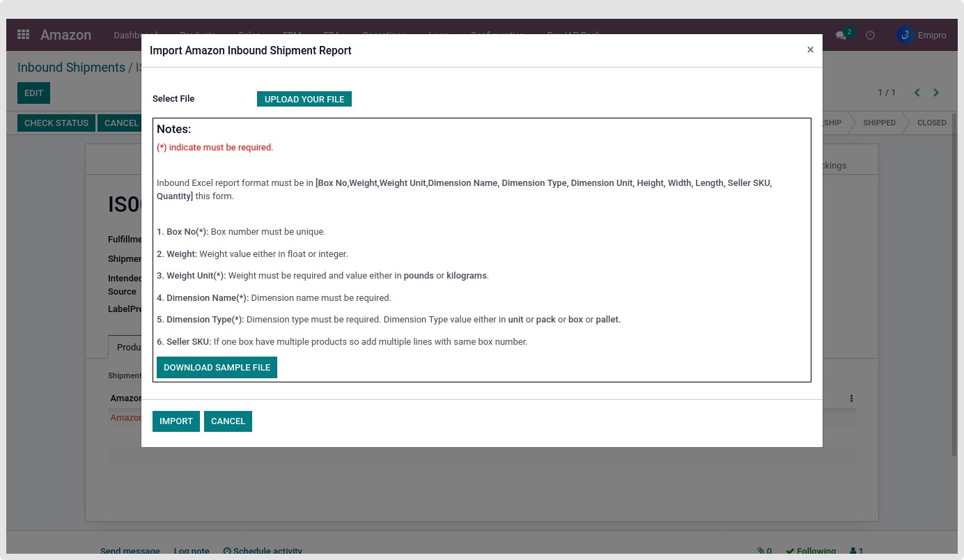This screenshot has height=560, width=964.
Task: Download the sample file
Action: (x=217, y=367)
